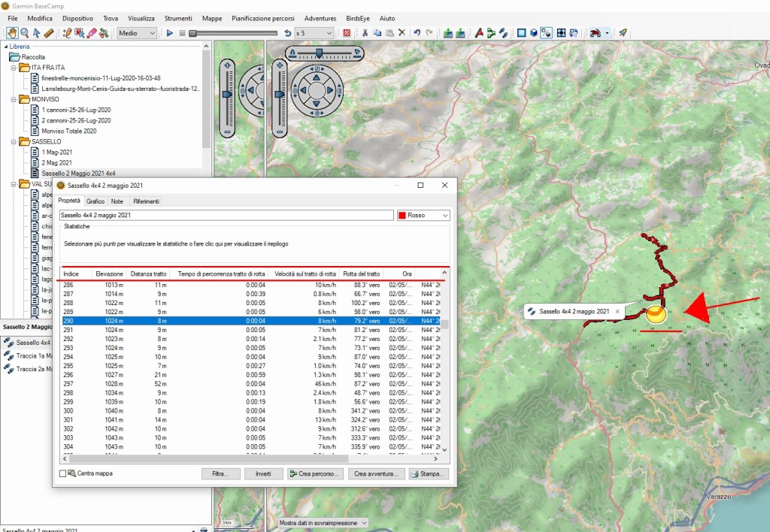Image resolution: width=770 pixels, height=532 pixels.
Task: Switch to the Grafico tab
Action: [x=95, y=201]
